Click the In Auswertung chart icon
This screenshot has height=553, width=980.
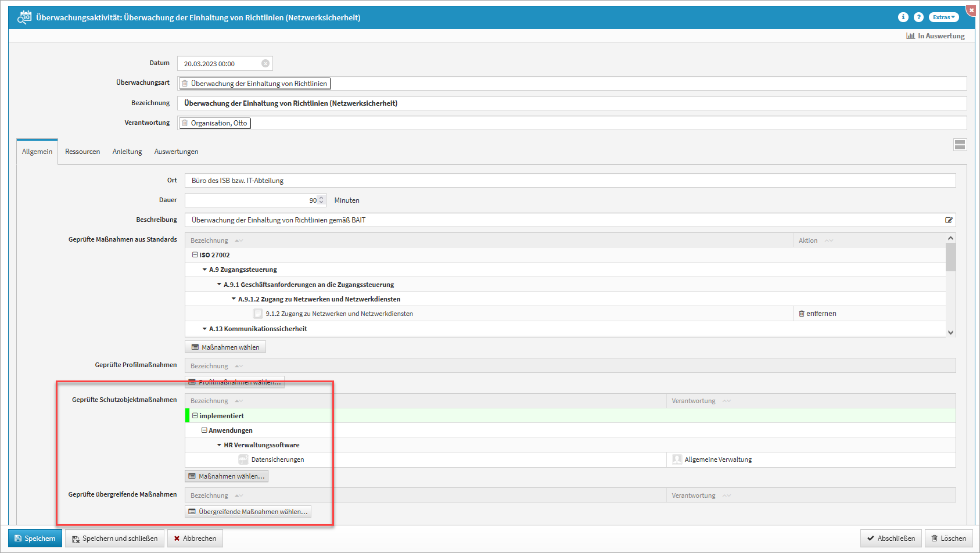[x=910, y=36]
